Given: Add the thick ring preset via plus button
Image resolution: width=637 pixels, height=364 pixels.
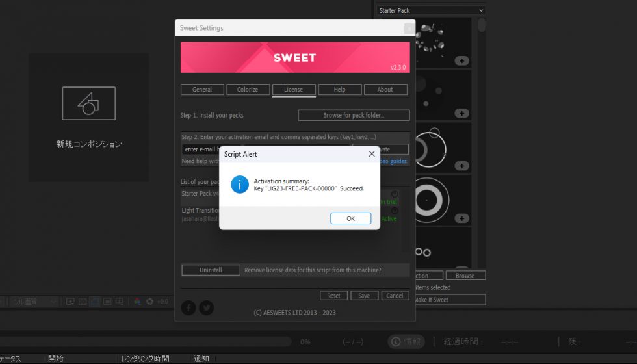Looking at the screenshot, I should point(461,218).
